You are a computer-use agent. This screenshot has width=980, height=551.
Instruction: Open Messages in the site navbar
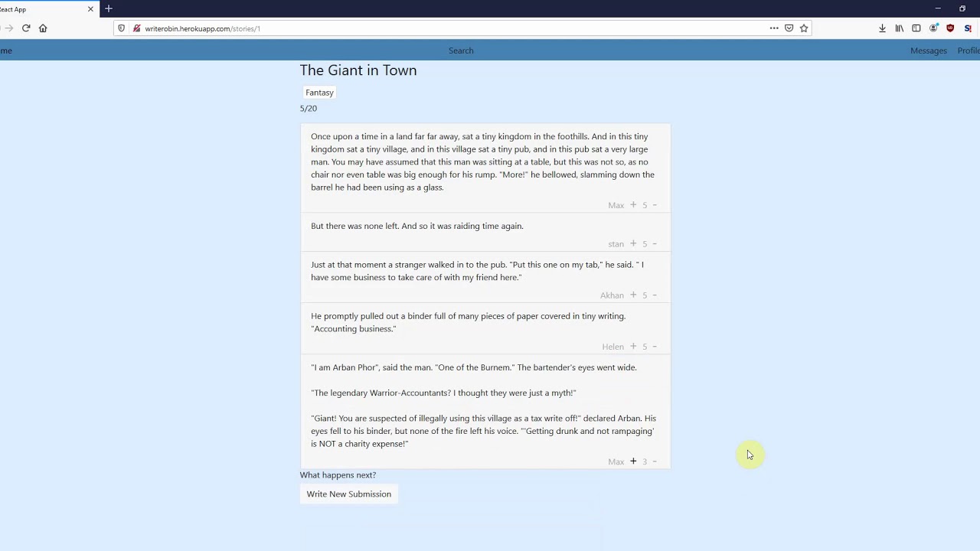click(929, 51)
